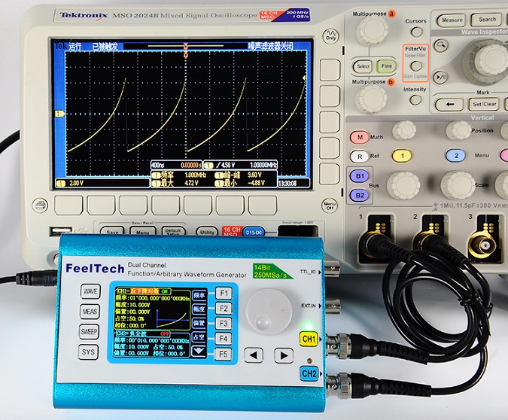
Task: Enable bus B2 button
Action: click(x=360, y=196)
